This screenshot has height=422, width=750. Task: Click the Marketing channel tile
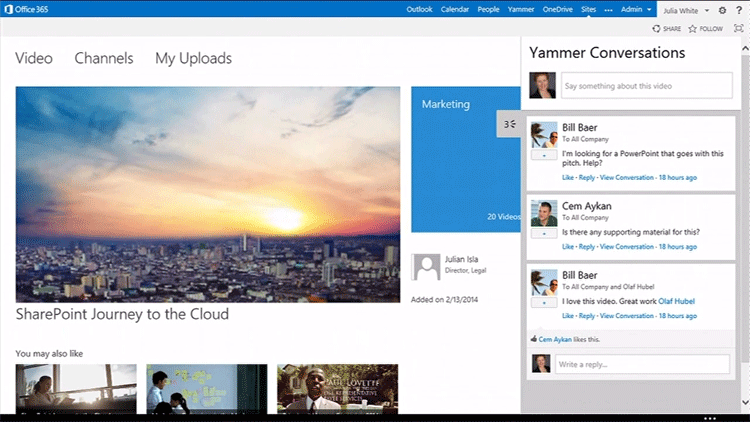coord(465,158)
